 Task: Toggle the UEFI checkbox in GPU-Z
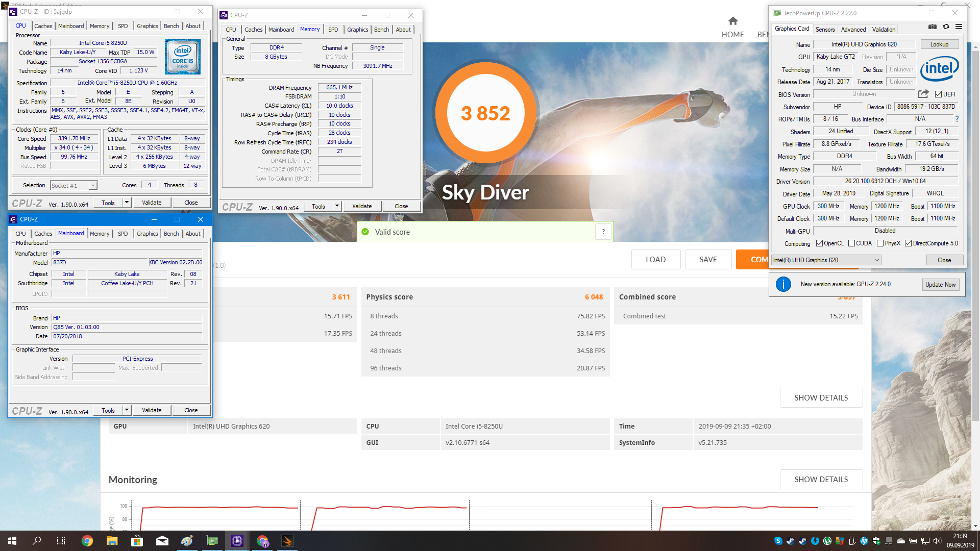[x=938, y=94]
